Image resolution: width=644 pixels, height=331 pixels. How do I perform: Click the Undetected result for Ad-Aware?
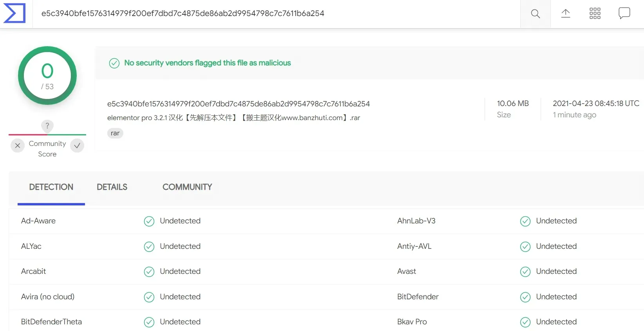tap(180, 221)
